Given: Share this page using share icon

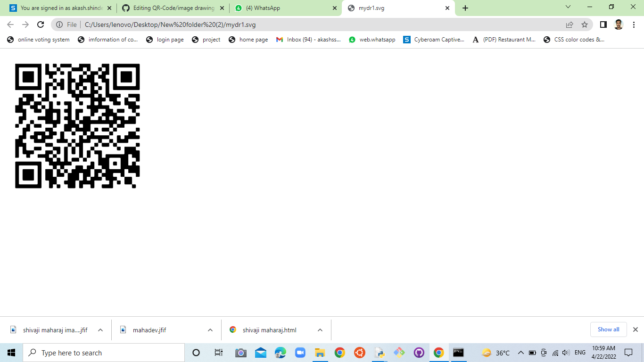Looking at the screenshot, I should point(570,25).
